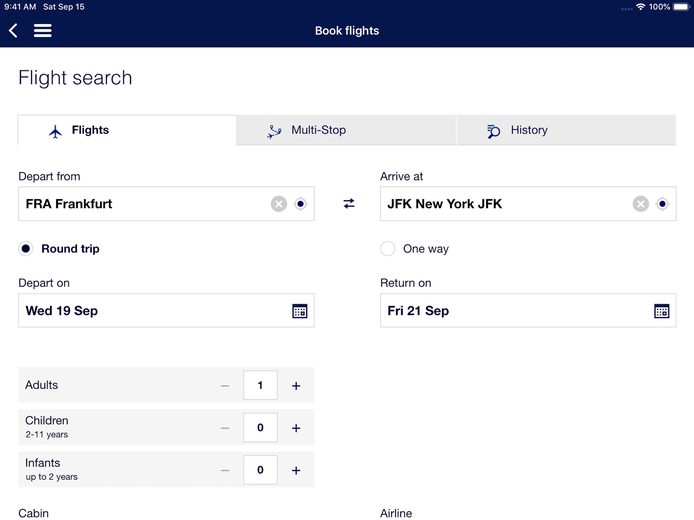Go back using the back arrow
The height and width of the screenshot is (520, 694).
tap(13, 31)
